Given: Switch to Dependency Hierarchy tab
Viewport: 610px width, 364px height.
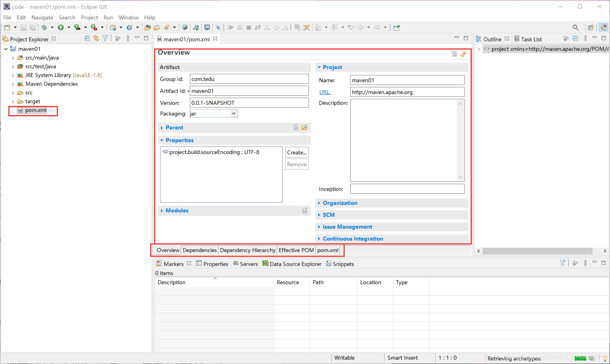Looking at the screenshot, I should click(x=248, y=250).
